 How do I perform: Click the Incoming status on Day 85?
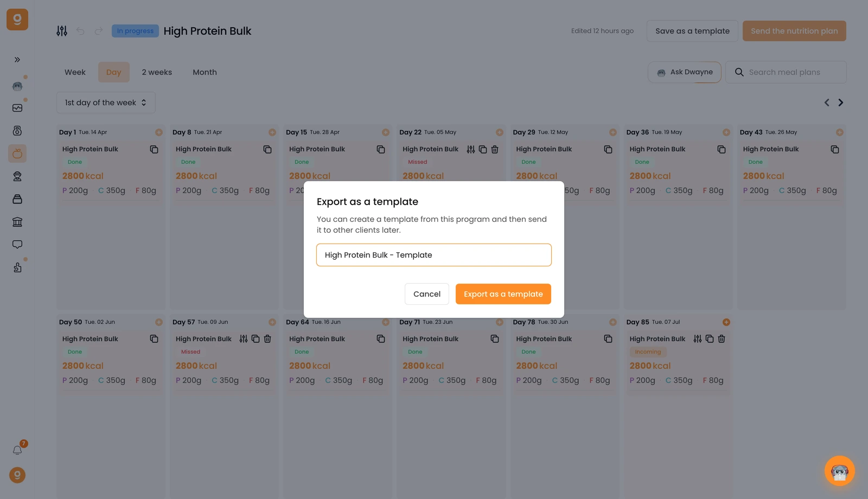tap(648, 352)
